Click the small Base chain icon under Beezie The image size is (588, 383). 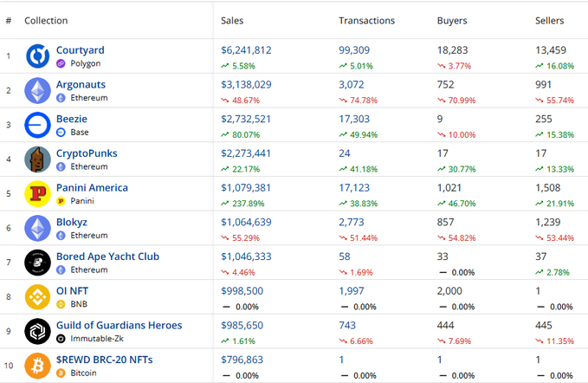(61, 132)
